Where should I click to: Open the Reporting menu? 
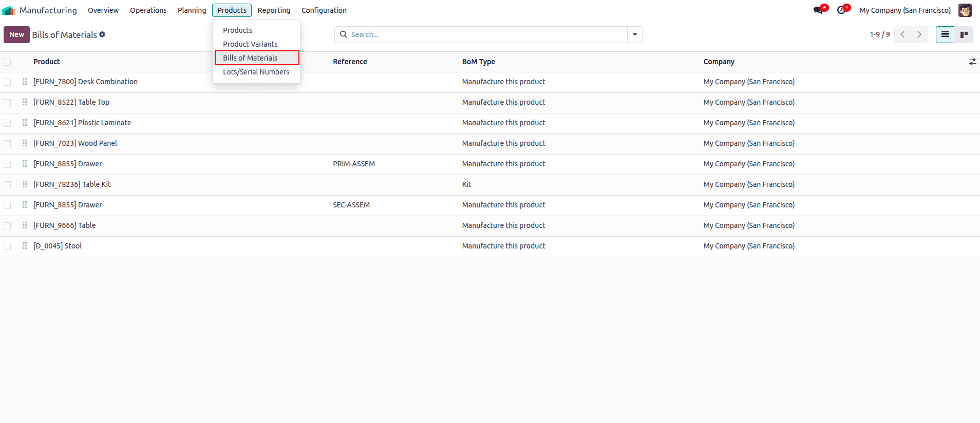(x=274, y=10)
